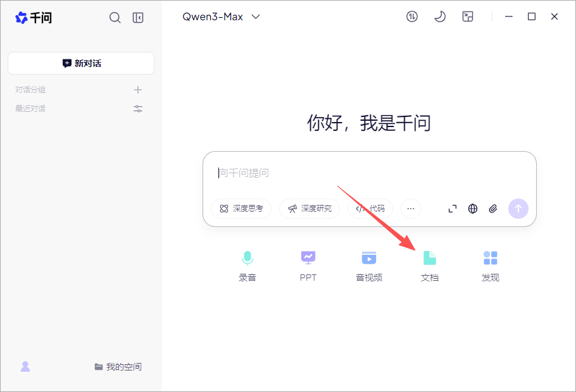Screen dimensions: 576x392
Task: Open the search icon in the sidebar
Action: coord(115,17)
